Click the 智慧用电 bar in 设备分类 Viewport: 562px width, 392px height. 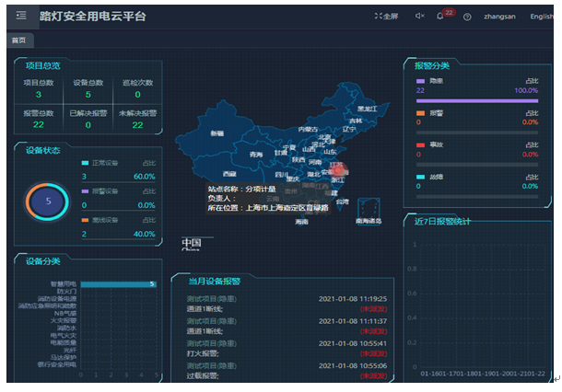[x=117, y=284]
